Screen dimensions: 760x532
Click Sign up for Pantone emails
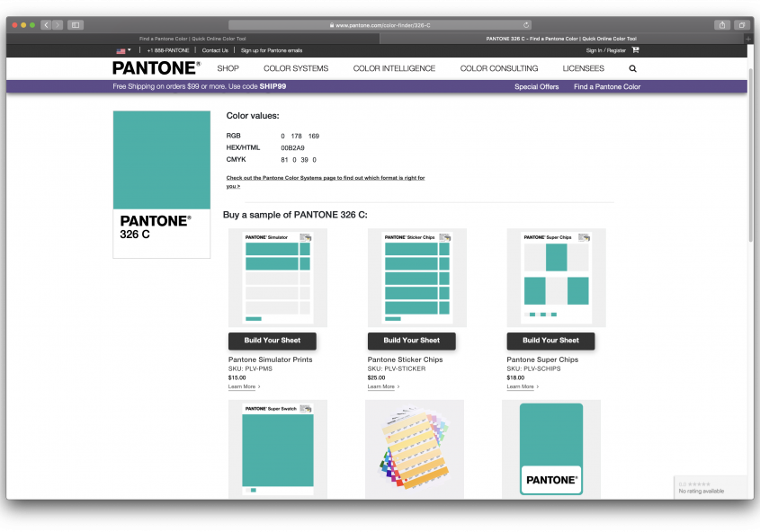pyautogui.click(x=272, y=50)
